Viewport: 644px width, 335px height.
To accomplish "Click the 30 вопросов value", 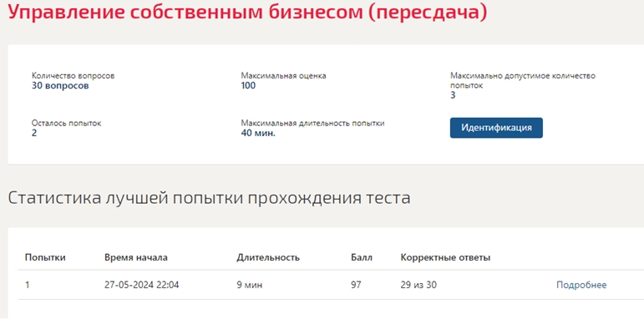I will point(60,85).
